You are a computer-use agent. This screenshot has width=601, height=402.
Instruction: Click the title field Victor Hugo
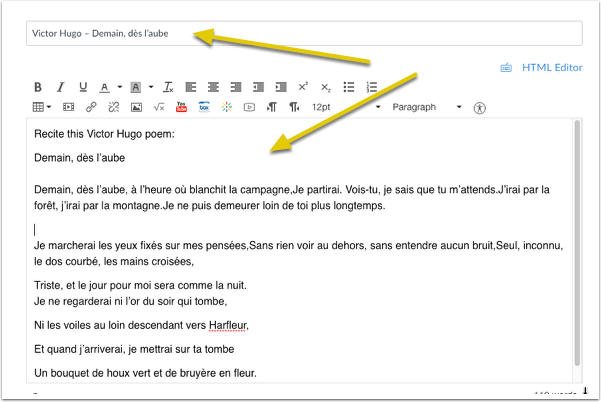pos(304,33)
